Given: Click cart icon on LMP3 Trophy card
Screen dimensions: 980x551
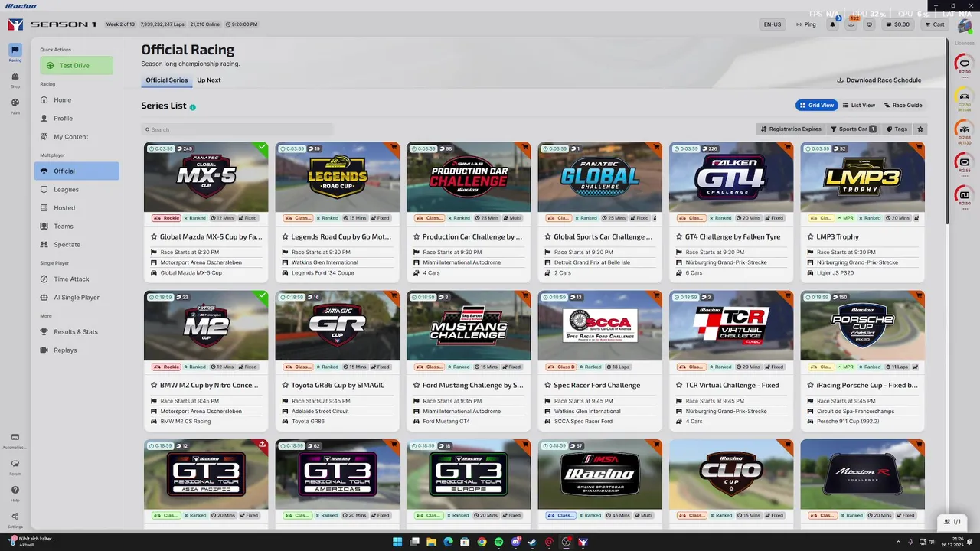Looking at the screenshot, I should click(920, 146).
